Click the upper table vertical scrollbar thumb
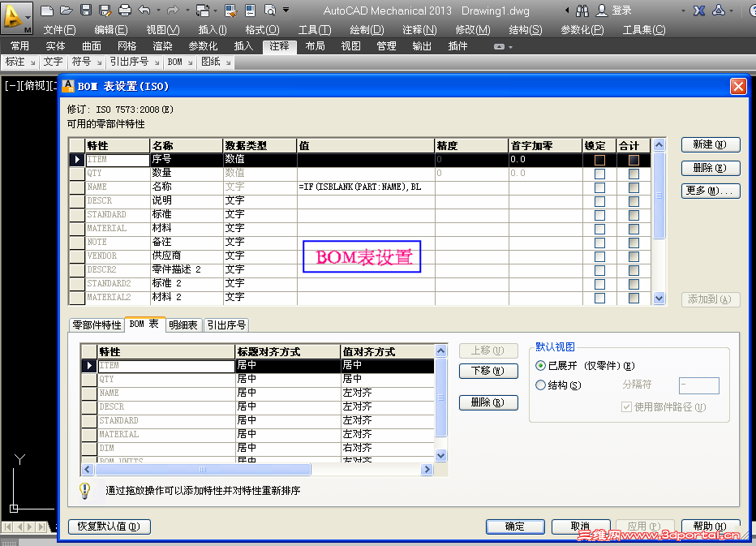 659,196
